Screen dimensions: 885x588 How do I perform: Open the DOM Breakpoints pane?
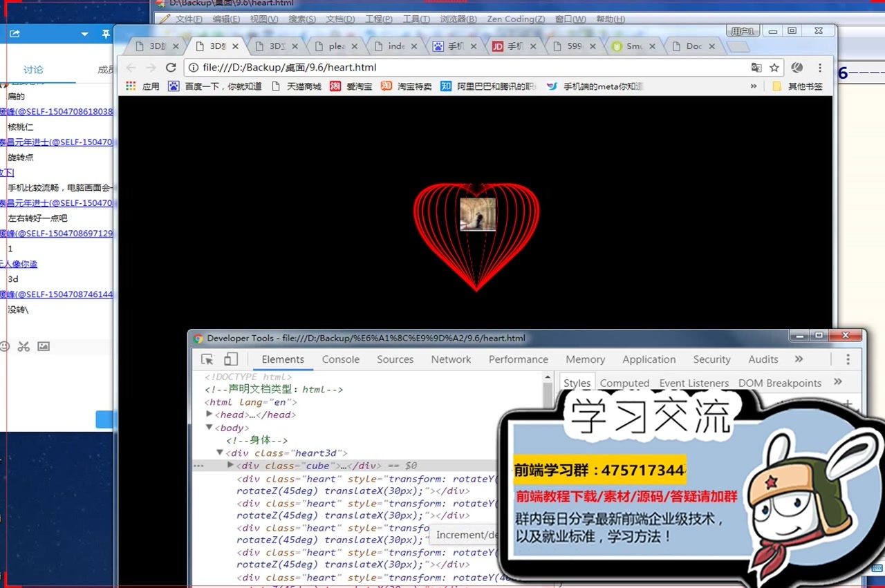coord(779,383)
